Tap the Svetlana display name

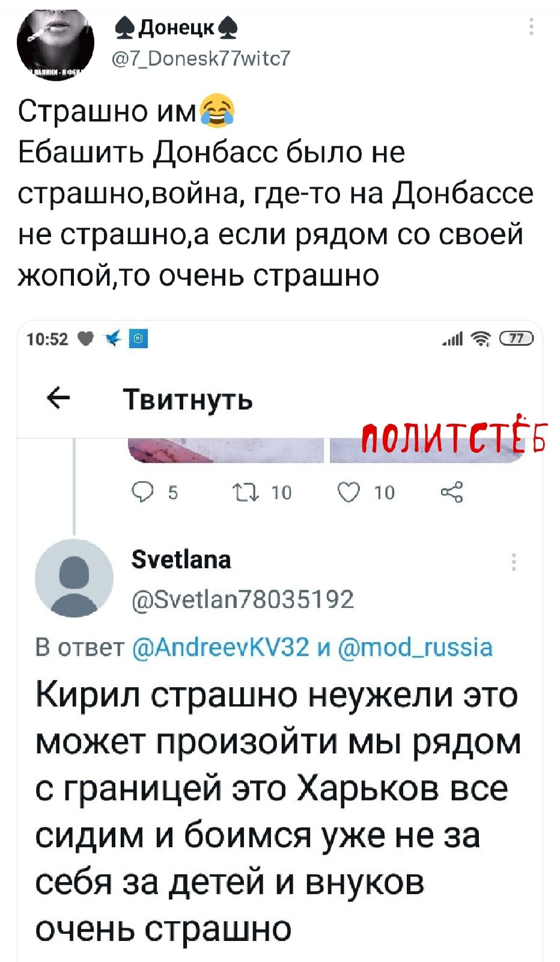click(x=181, y=559)
